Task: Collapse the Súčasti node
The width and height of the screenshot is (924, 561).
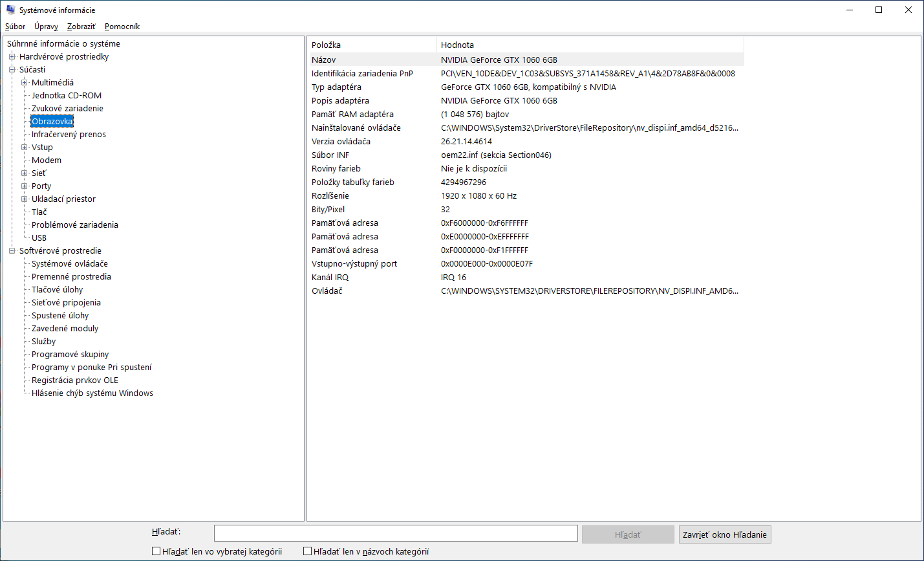Action: [x=12, y=69]
